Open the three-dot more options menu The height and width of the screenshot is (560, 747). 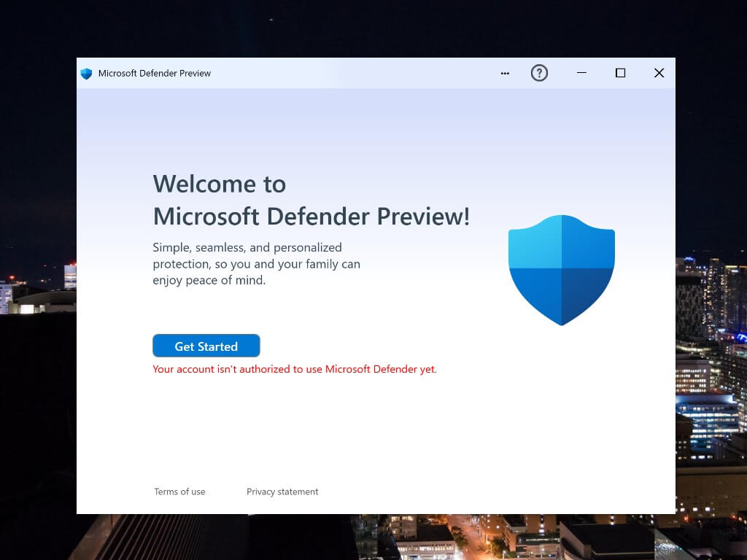coord(505,73)
